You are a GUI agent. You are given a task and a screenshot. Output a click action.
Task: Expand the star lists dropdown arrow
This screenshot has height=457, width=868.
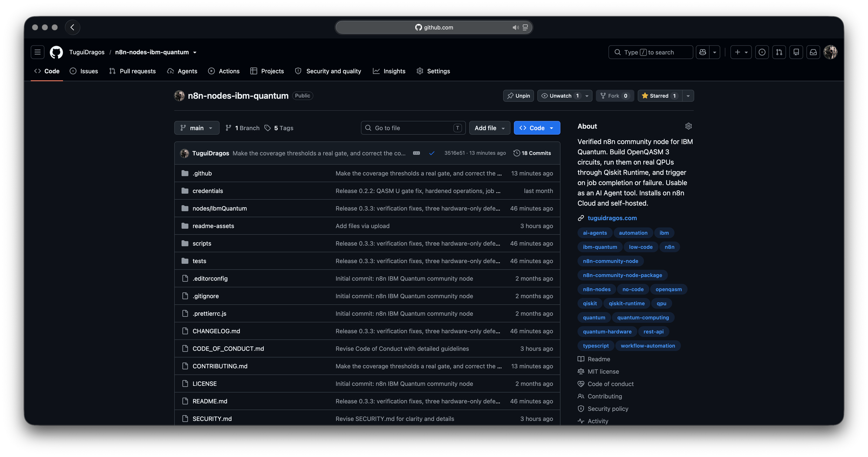coord(688,96)
